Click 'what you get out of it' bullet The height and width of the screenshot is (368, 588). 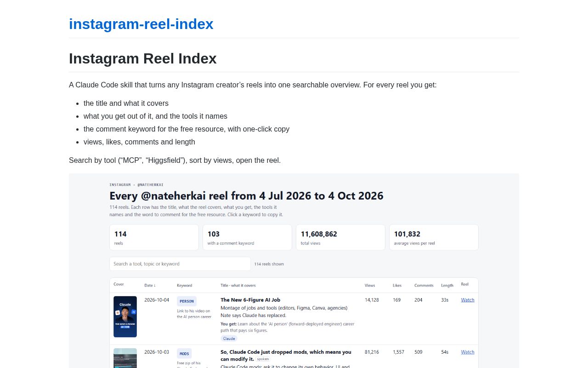pyautogui.click(x=155, y=116)
